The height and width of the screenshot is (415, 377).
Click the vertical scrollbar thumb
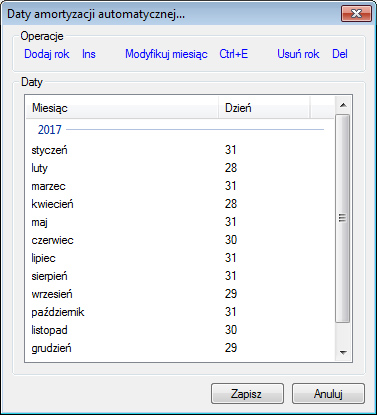click(343, 218)
